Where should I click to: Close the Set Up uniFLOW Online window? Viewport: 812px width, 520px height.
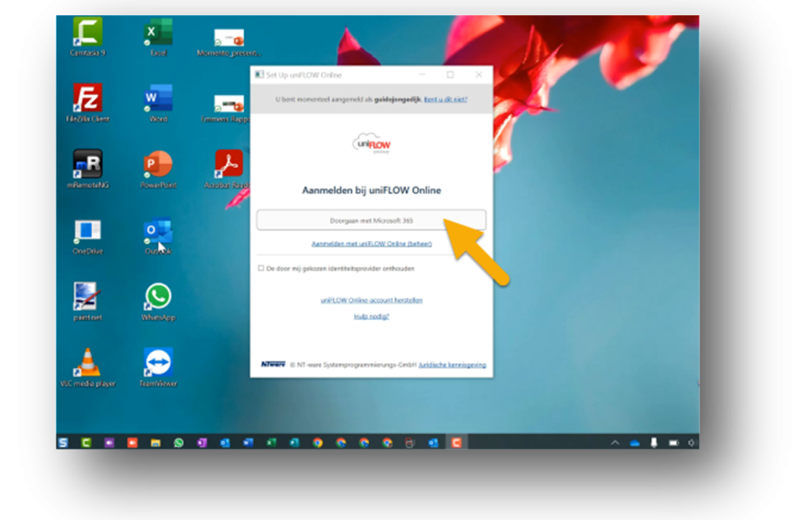(478, 75)
